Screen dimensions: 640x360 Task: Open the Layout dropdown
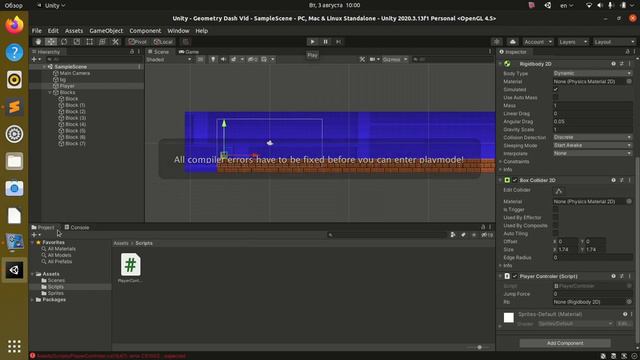click(x=614, y=42)
